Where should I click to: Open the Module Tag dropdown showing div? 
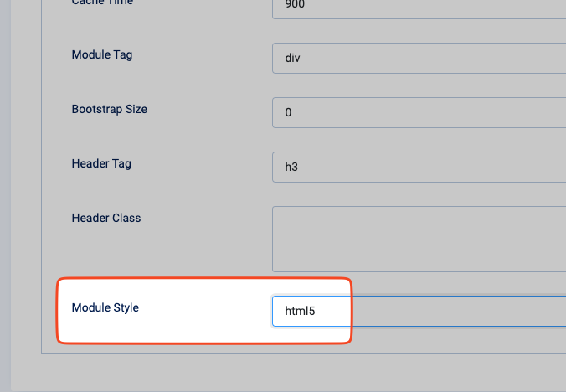click(419, 59)
